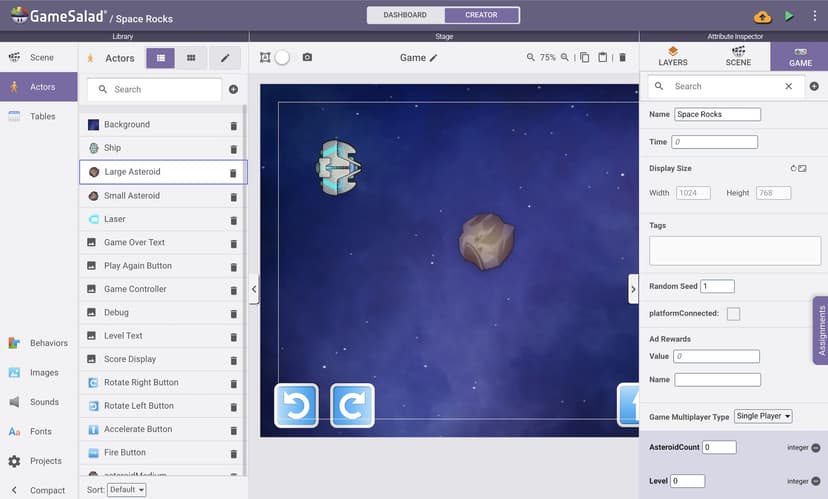
Task: Open the Layers inspector tab
Action: click(x=673, y=56)
